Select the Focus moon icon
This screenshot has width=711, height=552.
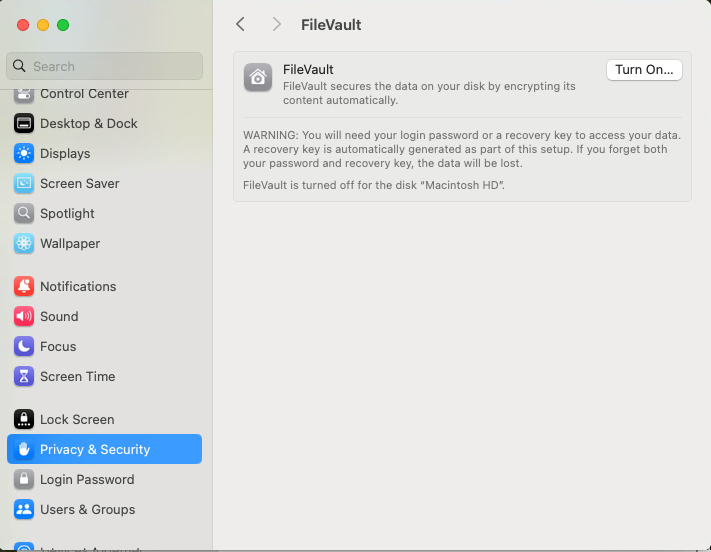24,346
